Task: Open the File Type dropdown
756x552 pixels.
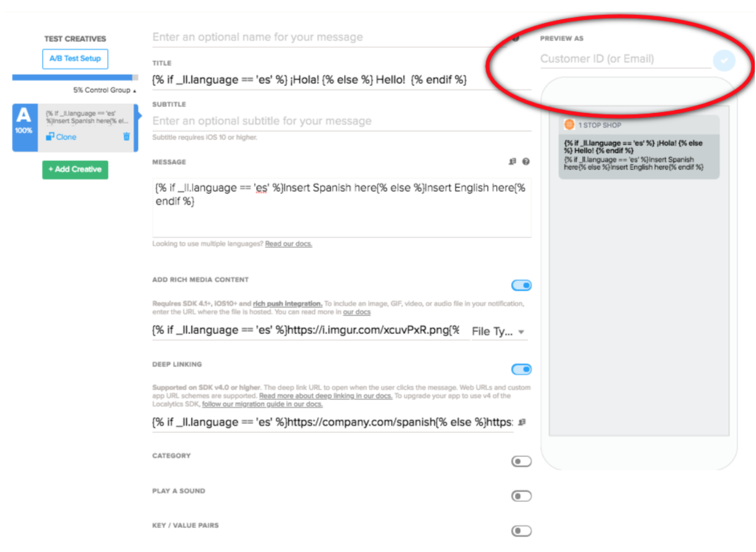Action: click(499, 332)
